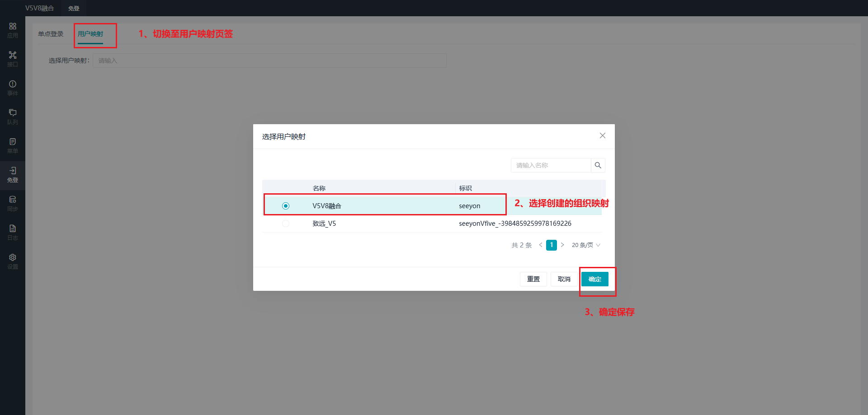Open the 接口 section in the sidebar

coord(13,59)
